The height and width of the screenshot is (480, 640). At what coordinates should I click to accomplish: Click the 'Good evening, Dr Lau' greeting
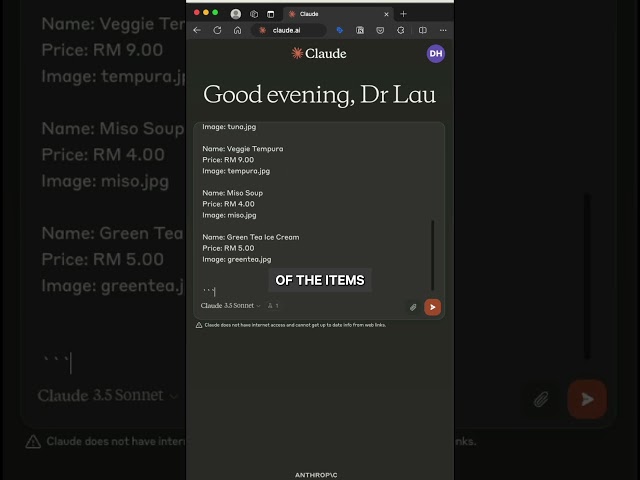point(320,94)
